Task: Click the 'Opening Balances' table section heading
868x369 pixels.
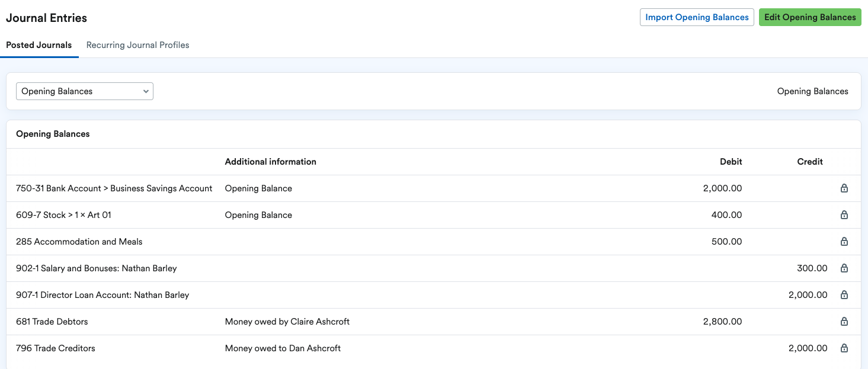Action: click(53, 134)
